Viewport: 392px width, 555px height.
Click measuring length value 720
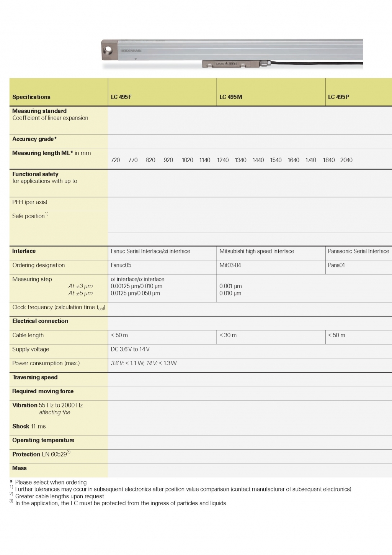pos(115,160)
